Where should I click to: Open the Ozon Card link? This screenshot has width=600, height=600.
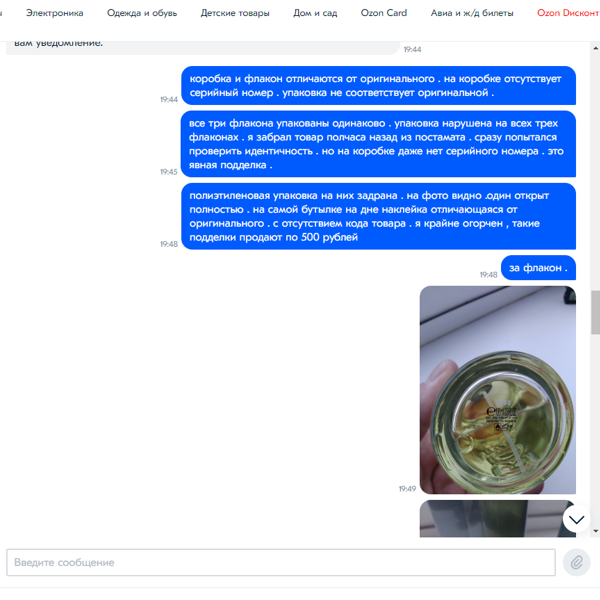coord(384,13)
